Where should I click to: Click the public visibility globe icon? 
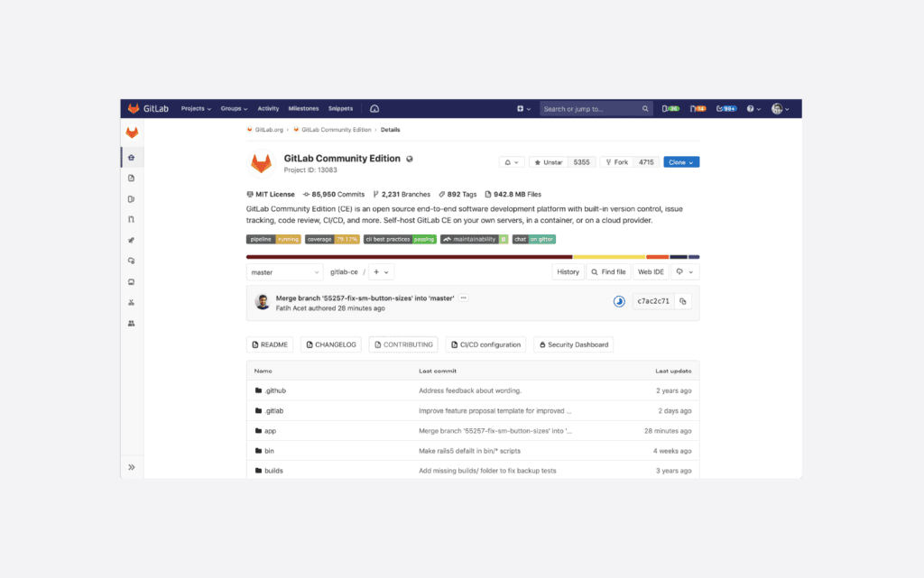(x=410, y=159)
